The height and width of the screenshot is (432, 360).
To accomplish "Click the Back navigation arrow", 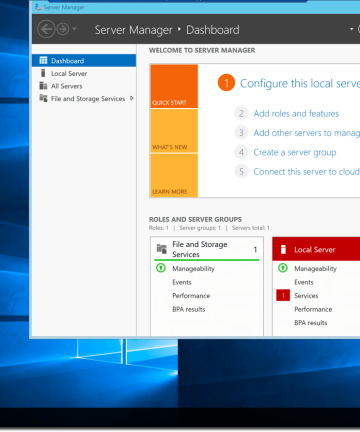I will pos(46,29).
